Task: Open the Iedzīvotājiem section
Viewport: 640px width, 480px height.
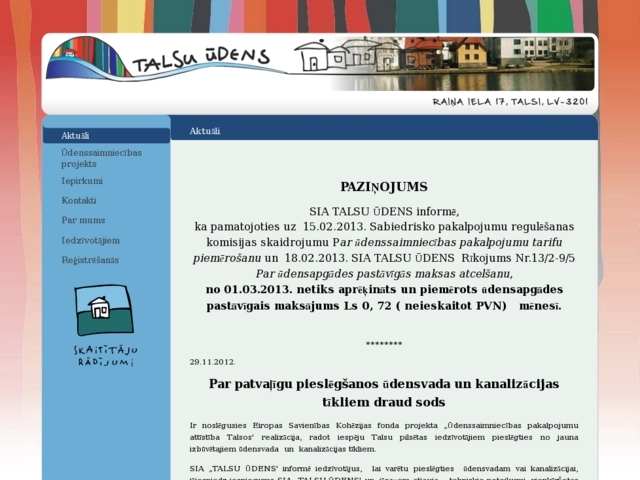Action: coord(91,240)
